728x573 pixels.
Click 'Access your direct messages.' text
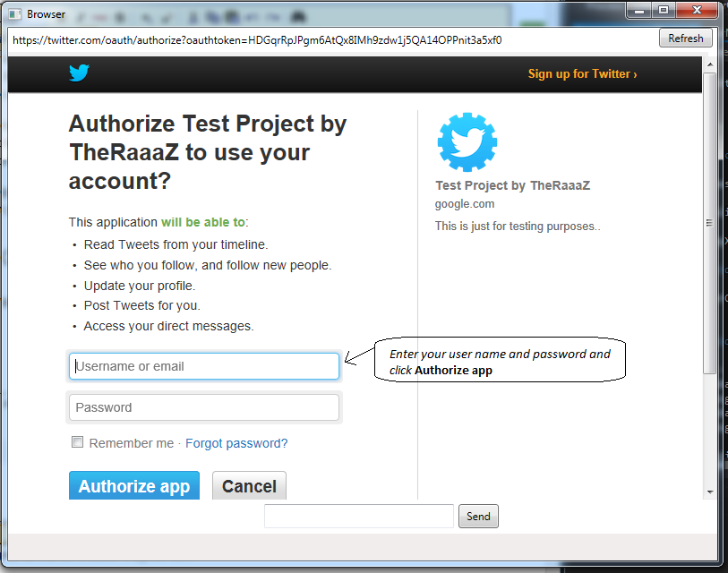(x=168, y=326)
